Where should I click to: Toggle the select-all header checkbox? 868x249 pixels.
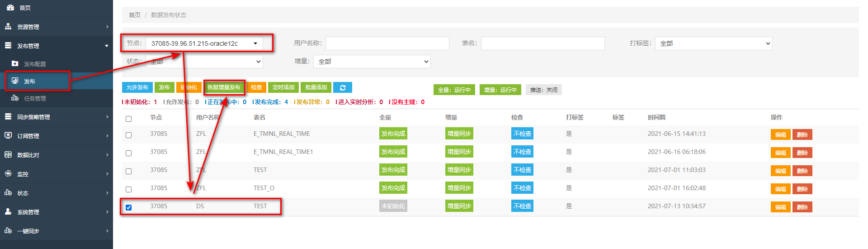click(128, 119)
